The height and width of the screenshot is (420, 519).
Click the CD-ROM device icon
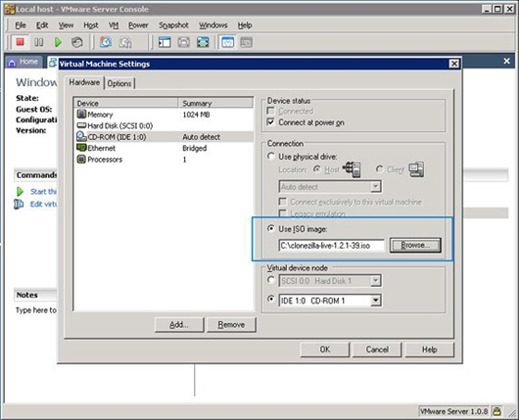point(81,136)
